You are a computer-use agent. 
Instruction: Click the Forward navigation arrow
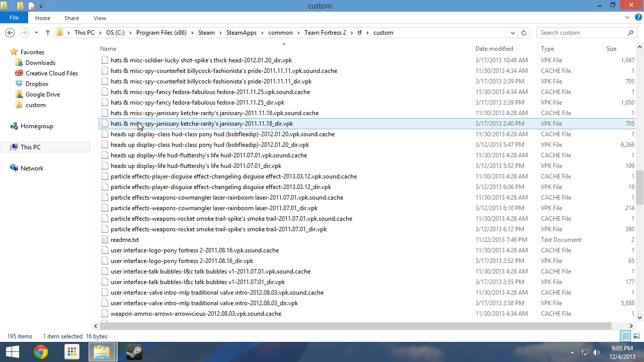coord(24,33)
